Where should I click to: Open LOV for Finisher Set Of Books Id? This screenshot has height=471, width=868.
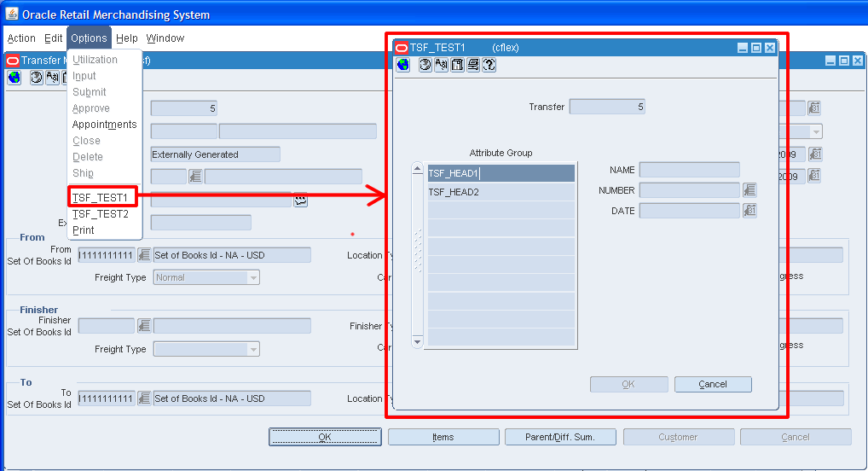(x=144, y=326)
